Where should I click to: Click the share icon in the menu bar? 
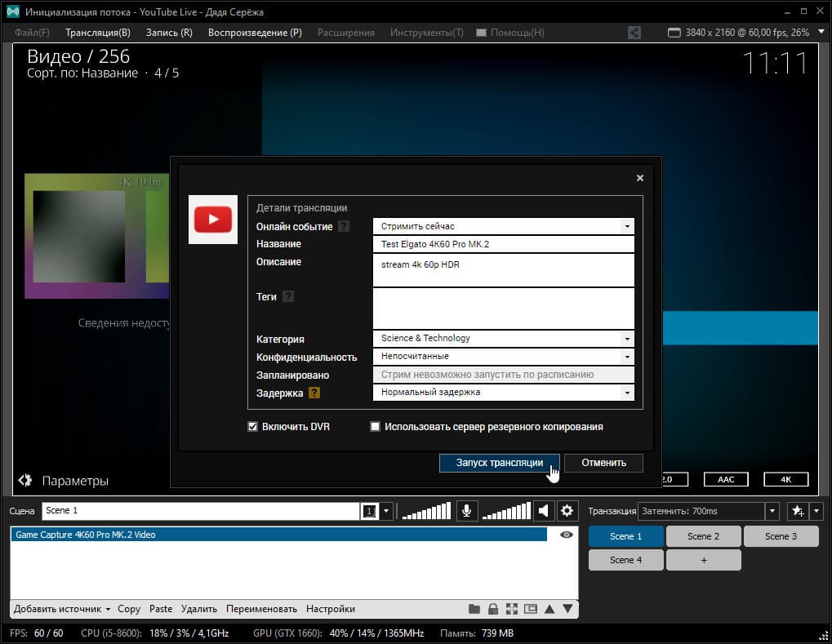(634, 33)
